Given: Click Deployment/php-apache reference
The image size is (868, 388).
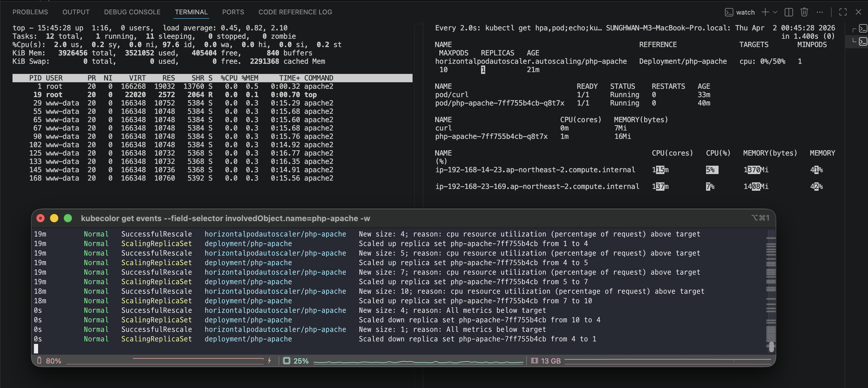Looking at the screenshot, I should [683, 61].
